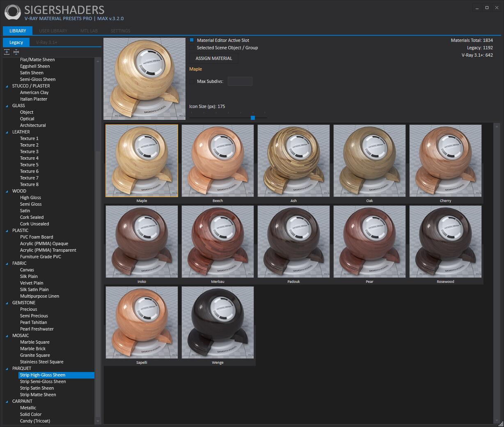Select the Ash material thumbnail
This screenshot has height=427, width=504.
coord(294,161)
